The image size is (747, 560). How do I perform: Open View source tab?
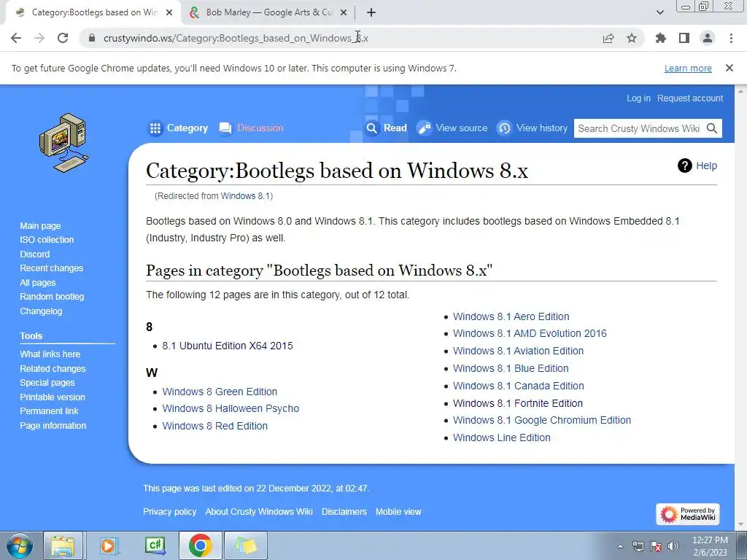[x=452, y=128]
